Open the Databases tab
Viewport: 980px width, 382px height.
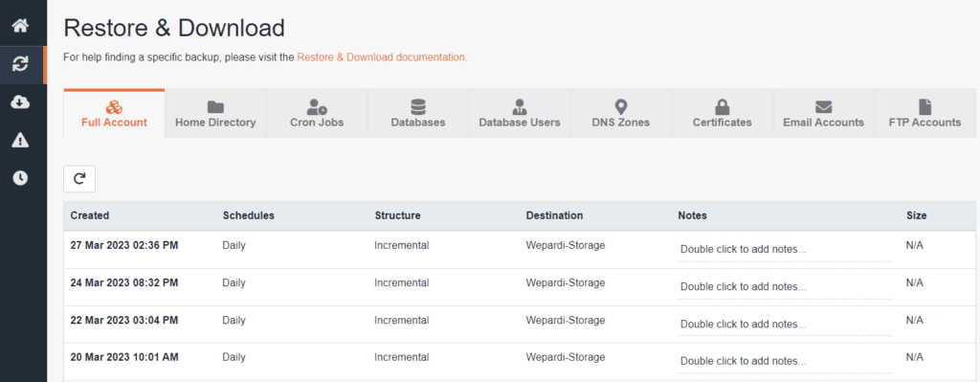[x=418, y=113]
